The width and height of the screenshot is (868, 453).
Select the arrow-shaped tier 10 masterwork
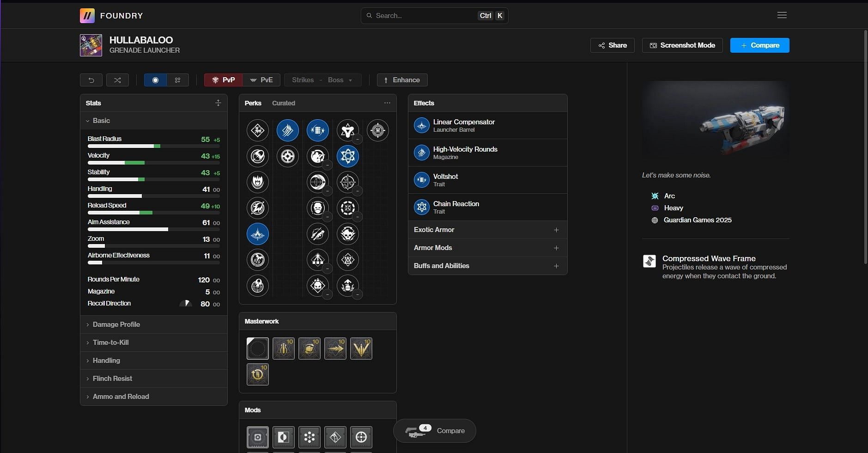(335, 349)
